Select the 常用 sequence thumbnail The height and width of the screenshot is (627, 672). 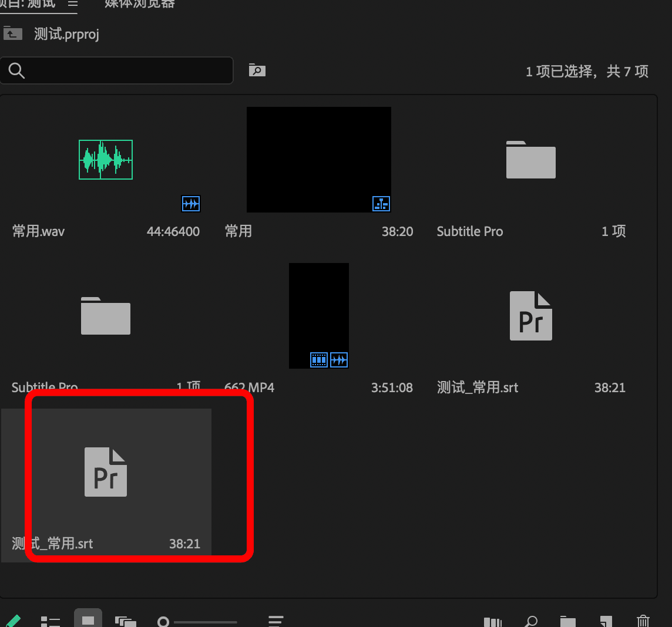click(318, 160)
